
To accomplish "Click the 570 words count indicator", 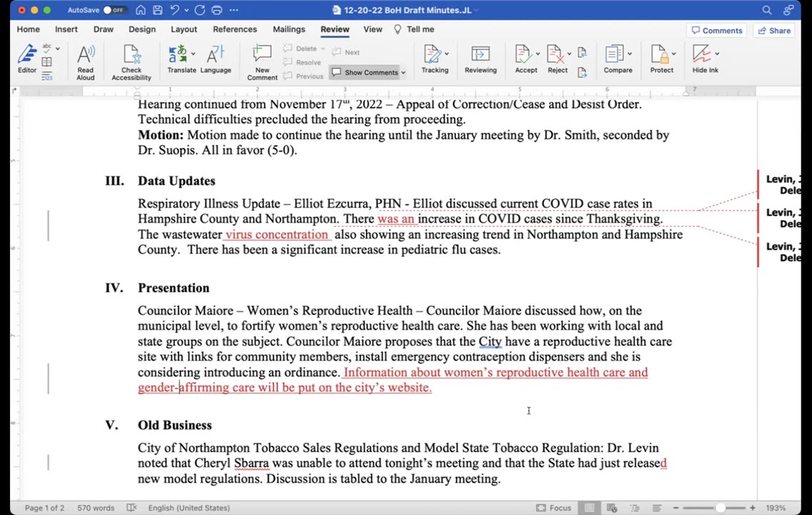I will (x=96, y=508).
